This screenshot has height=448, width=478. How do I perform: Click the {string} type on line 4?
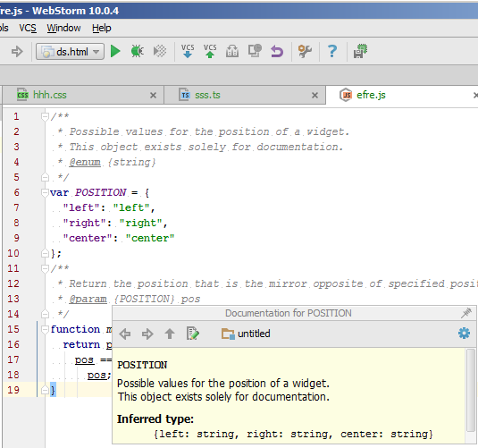click(x=131, y=162)
